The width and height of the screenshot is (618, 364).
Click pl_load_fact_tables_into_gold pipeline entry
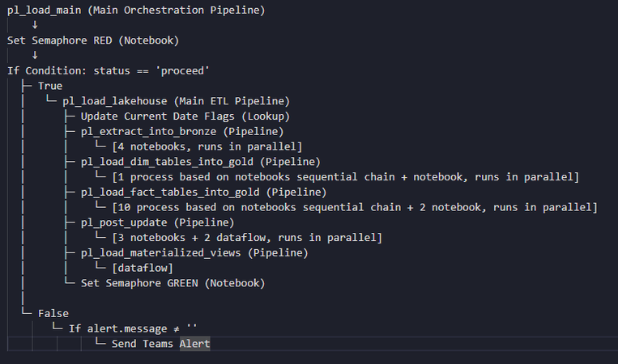coord(204,192)
